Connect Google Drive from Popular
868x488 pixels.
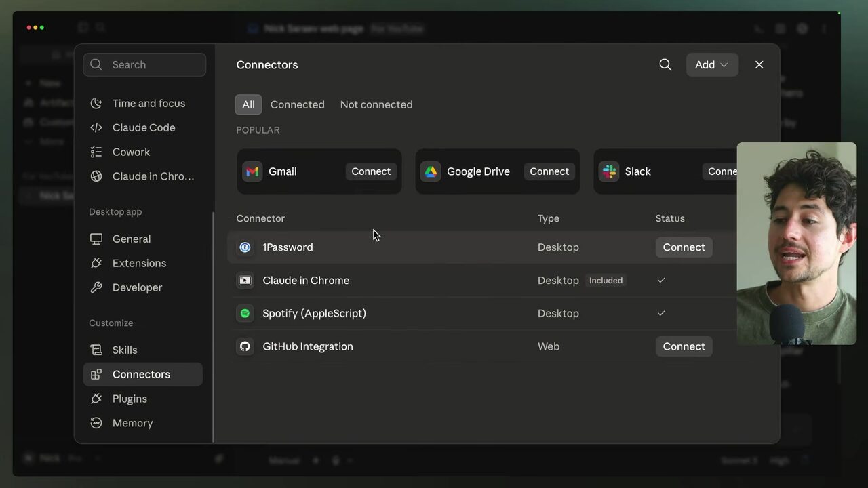pos(549,171)
